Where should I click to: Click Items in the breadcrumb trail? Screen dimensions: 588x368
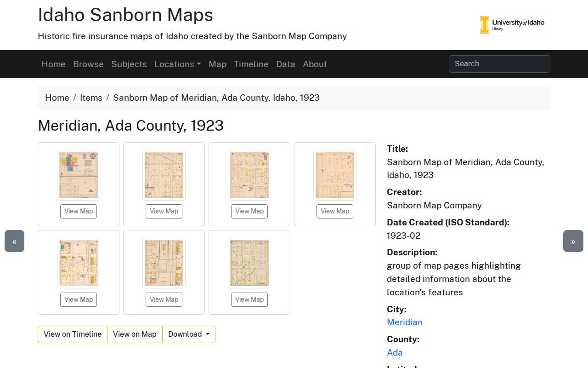coord(91,98)
